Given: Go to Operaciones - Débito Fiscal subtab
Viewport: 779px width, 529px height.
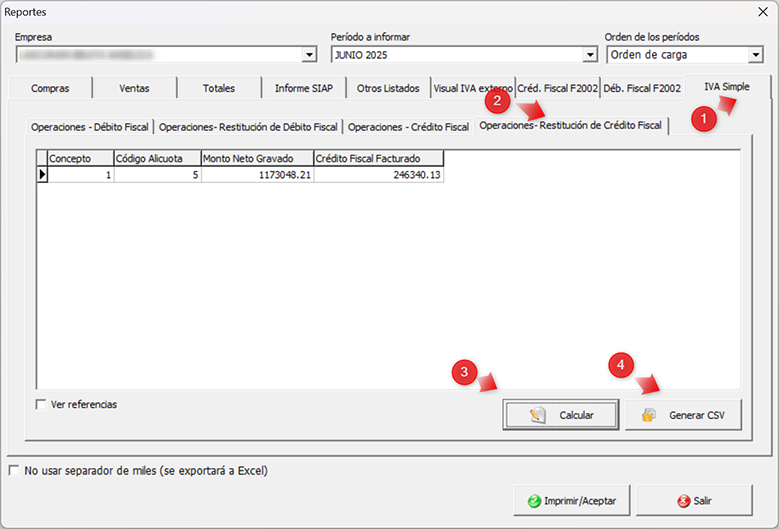Looking at the screenshot, I should [x=90, y=127].
